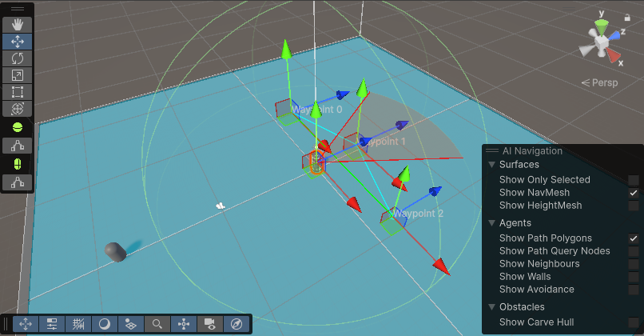Select the Rect transform tool

(18, 92)
